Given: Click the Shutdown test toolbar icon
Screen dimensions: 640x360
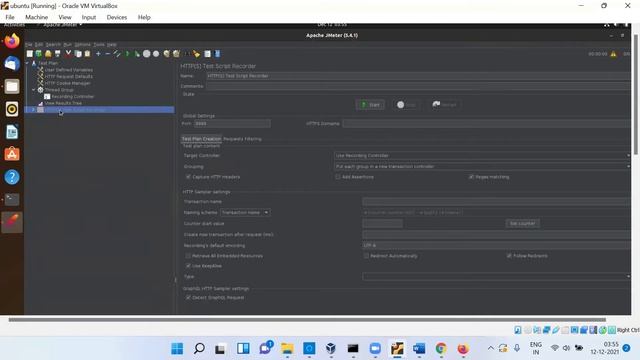Looking at the screenshot, I should pos(156,53).
